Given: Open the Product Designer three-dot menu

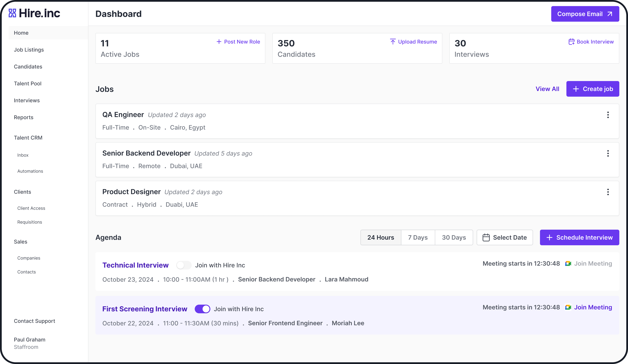Looking at the screenshot, I should pyautogui.click(x=608, y=192).
